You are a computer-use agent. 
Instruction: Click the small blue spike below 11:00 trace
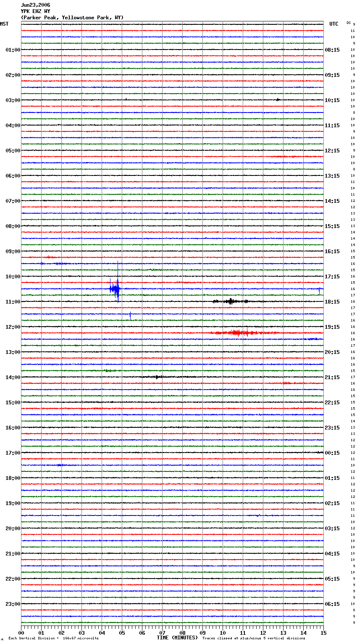tap(130, 316)
